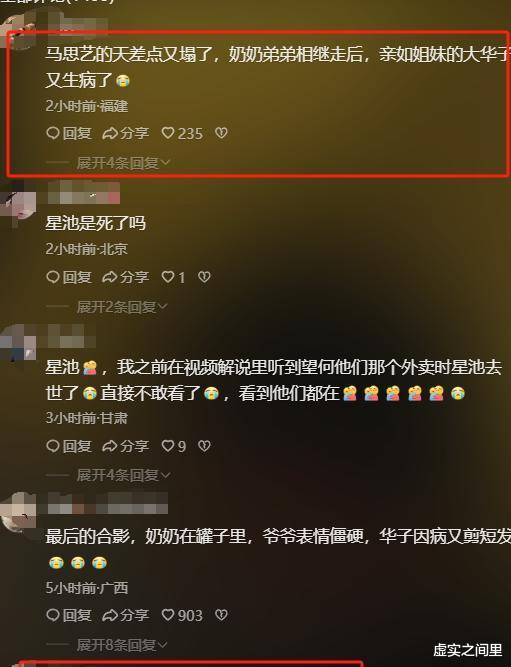Dislike the Beijing comment via broken heart
Screen dimensions: 511x667
pos(204,277)
